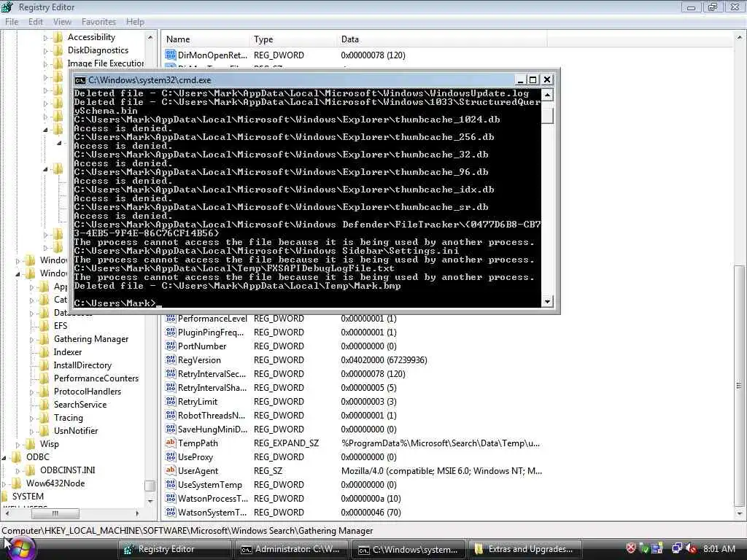747x560 pixels.
Task: Open the Help menu
Action: pyautogui.click(x=135, y=22)
